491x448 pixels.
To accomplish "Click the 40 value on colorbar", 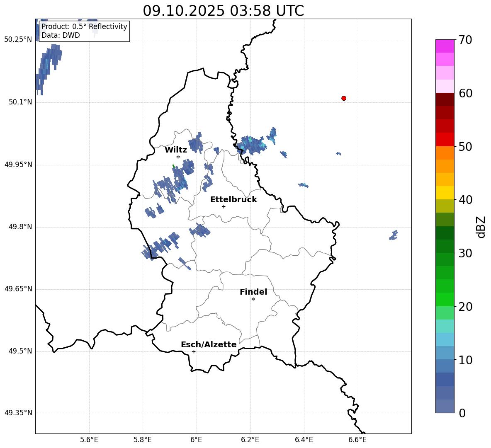I will tap(465, 200).
